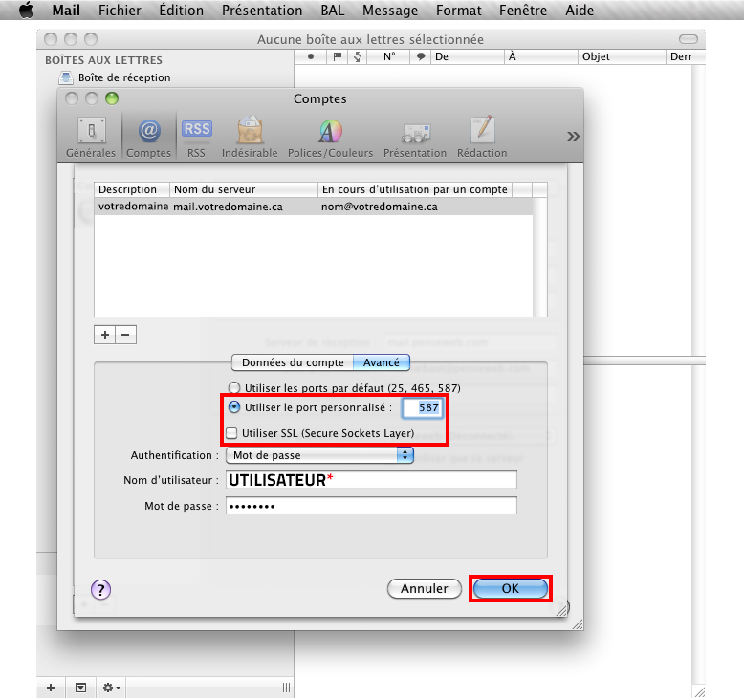Switch to Données du compte tab
Screen dimensions: 744x700
pyautogui.click(x=293, y=362)
